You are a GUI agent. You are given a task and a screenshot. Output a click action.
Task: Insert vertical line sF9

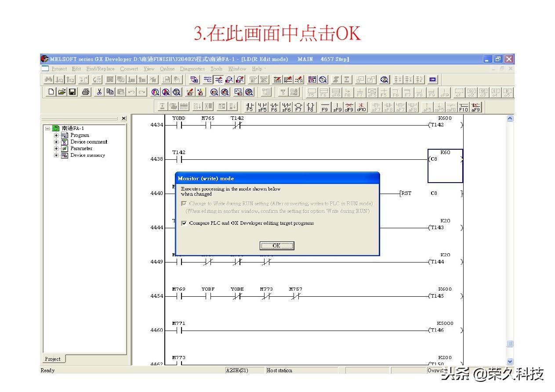(x=337, y=107)
